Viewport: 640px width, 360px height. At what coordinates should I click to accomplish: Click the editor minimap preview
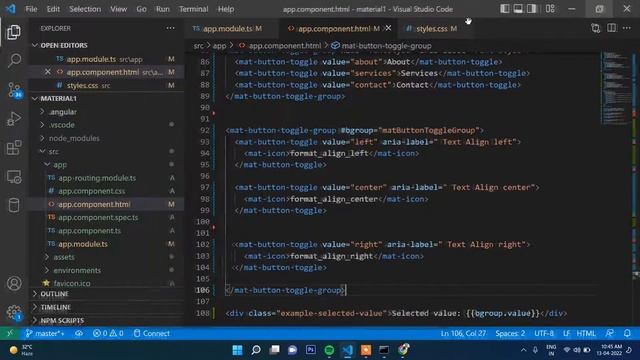[x=616, y=87]
